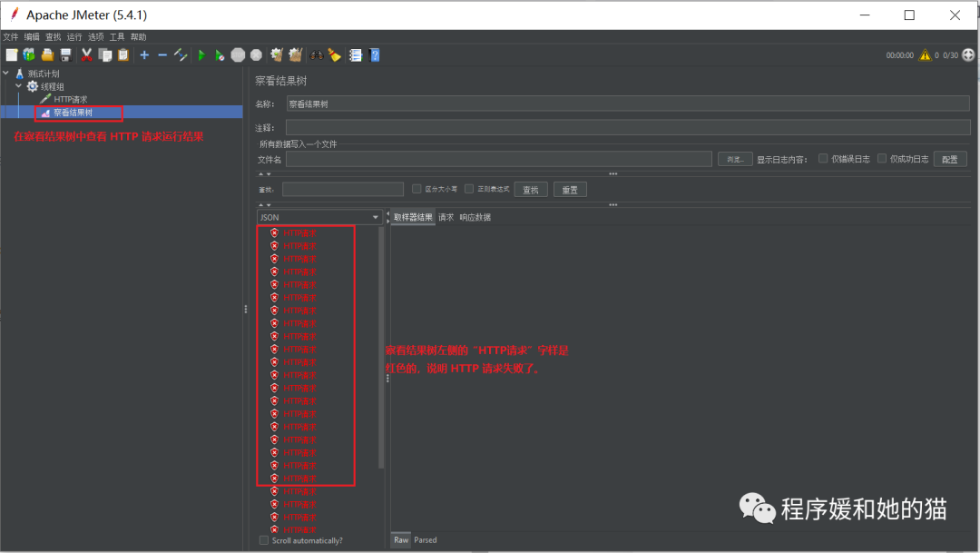
Task: Switch to the Parsed tab
Action: (425, 540)
